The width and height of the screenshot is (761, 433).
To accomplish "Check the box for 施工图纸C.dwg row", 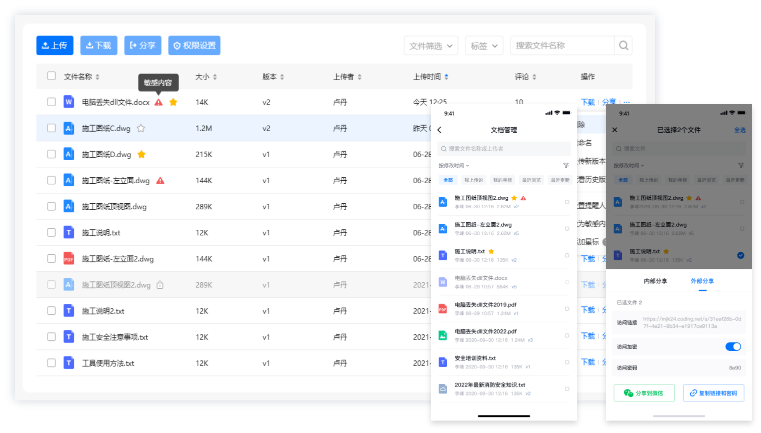I will click(x=51, y=128).
